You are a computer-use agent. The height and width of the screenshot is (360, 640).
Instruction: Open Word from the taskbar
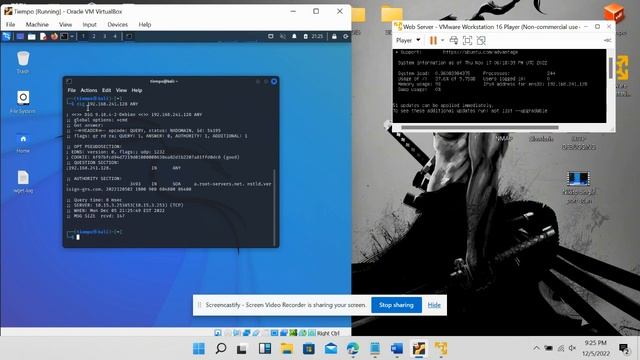coord(397,349)
